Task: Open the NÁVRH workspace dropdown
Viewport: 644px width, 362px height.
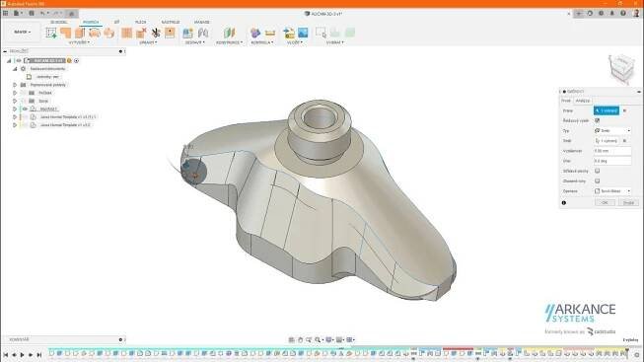Action: click(x=22, y=32)
